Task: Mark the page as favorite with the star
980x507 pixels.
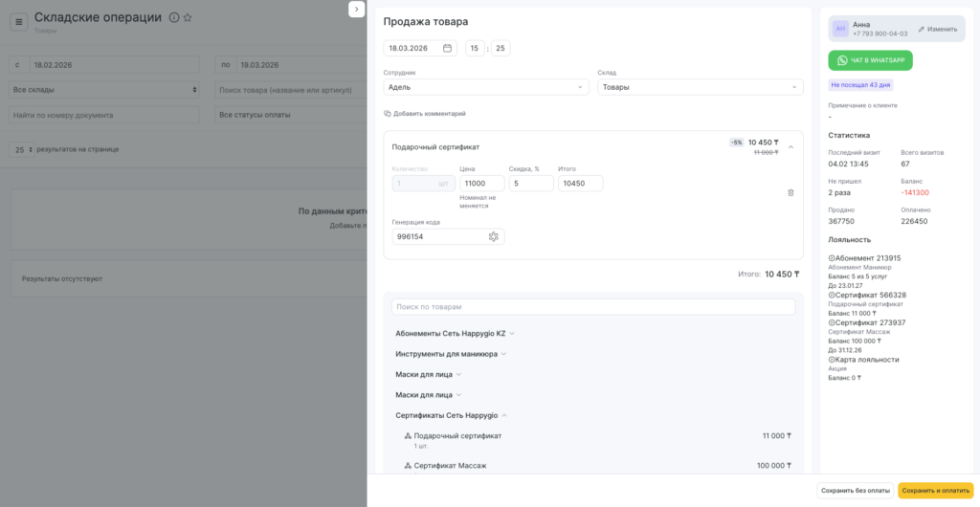Action: 188,17
